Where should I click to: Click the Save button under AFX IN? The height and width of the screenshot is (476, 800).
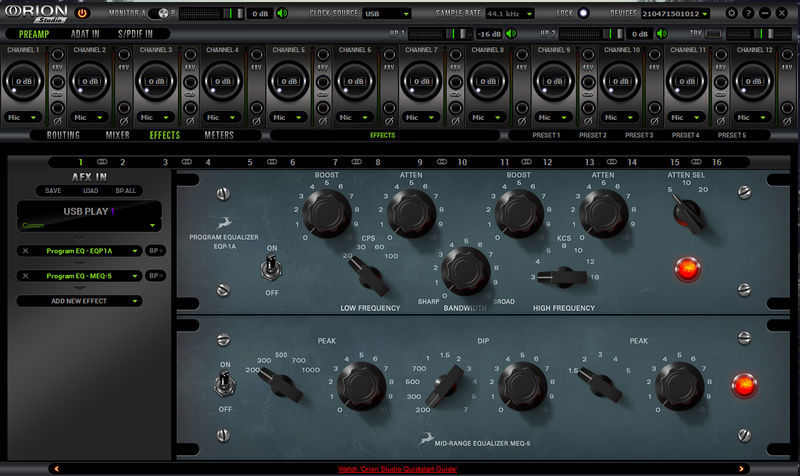coord(53,191)
